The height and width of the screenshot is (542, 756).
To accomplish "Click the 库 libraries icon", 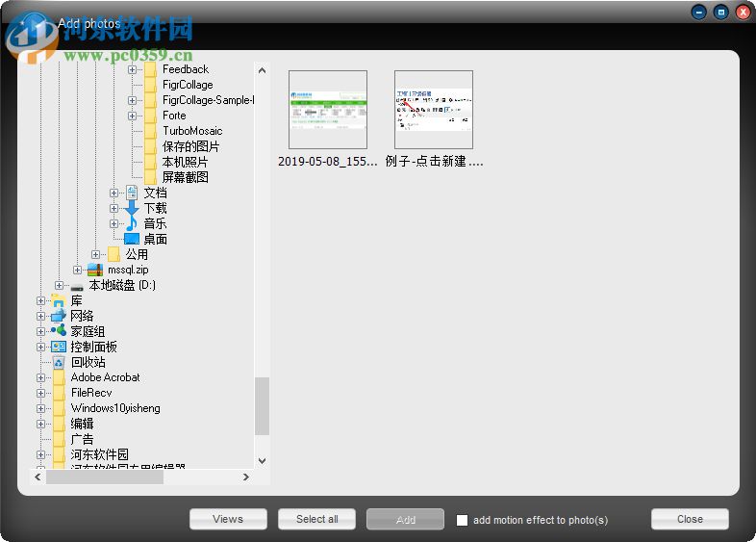I will pyautogui.click(x=59, y=301).
